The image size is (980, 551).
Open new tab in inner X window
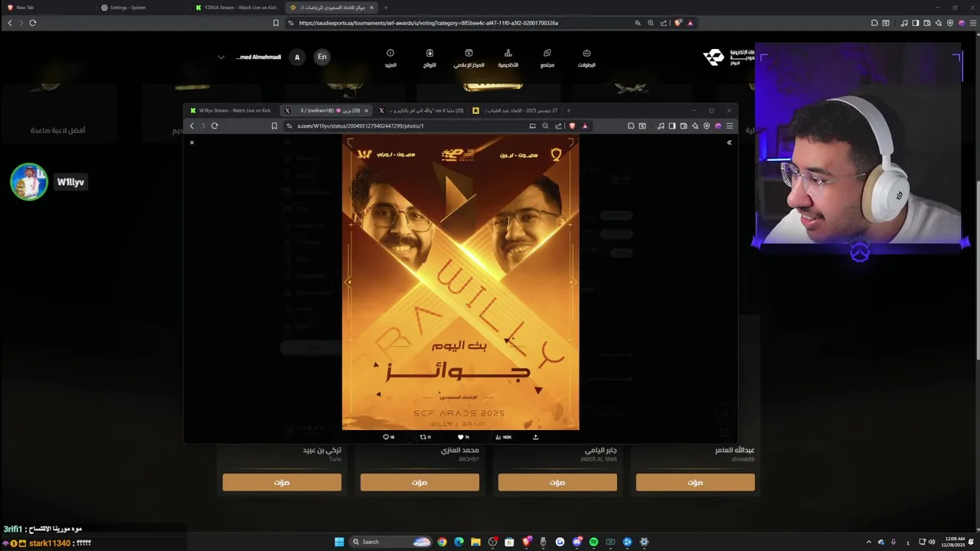click(x=568, y=110)
